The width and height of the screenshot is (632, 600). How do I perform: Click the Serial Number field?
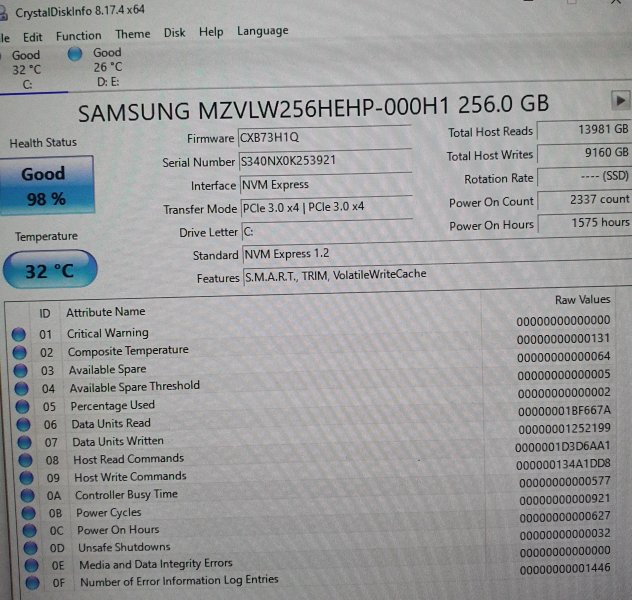324,160
